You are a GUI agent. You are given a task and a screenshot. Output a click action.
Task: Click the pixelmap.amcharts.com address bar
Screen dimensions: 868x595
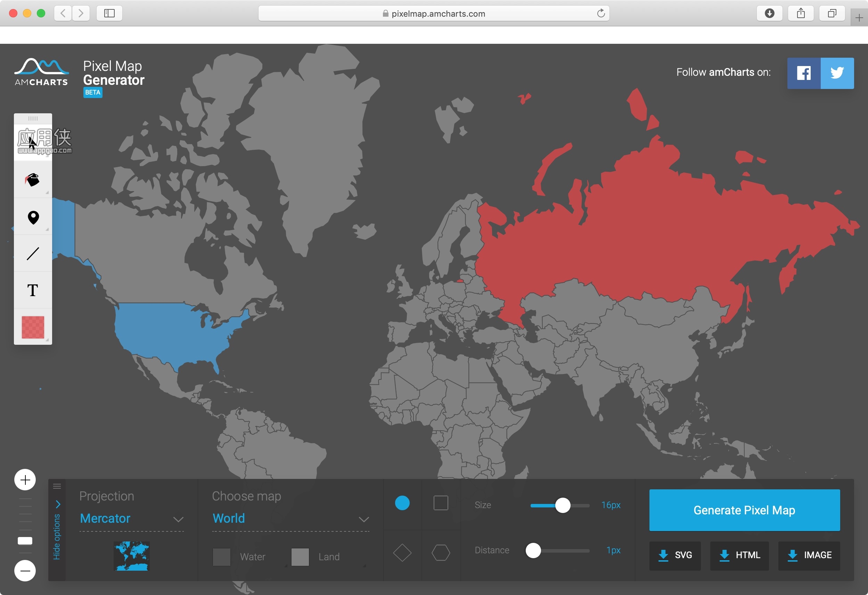434,14
